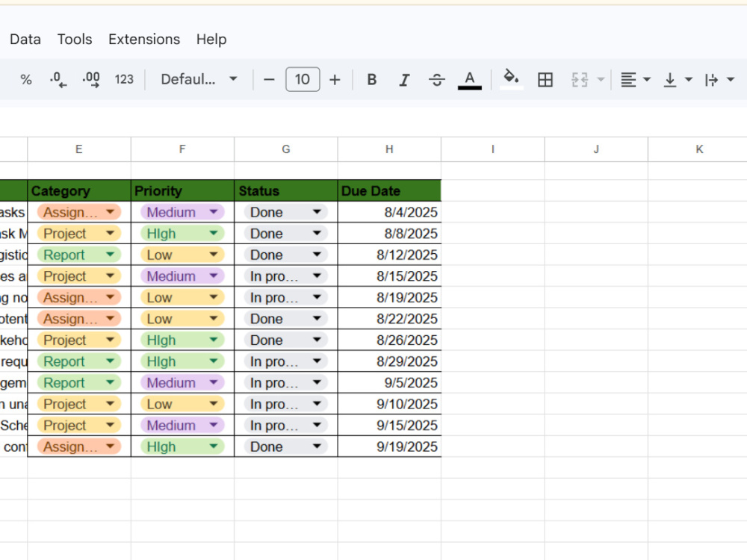Decrease decimal places
The width and height of the screenshot is (747, 560).
point(58,80)
